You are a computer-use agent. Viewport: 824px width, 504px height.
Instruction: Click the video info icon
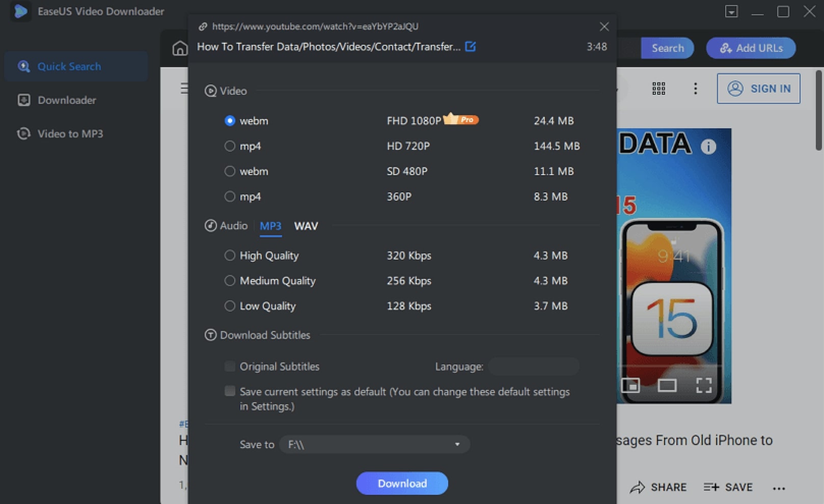(x=708, y=147)
